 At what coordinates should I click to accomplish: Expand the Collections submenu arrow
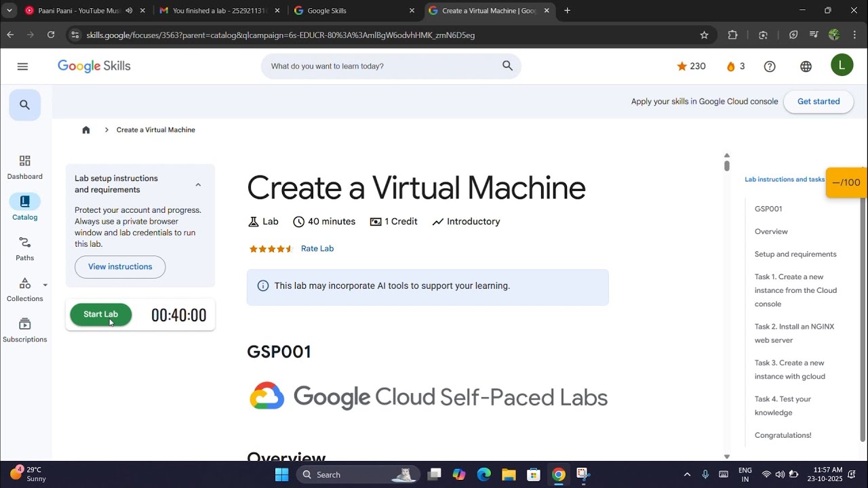point(45,285)
